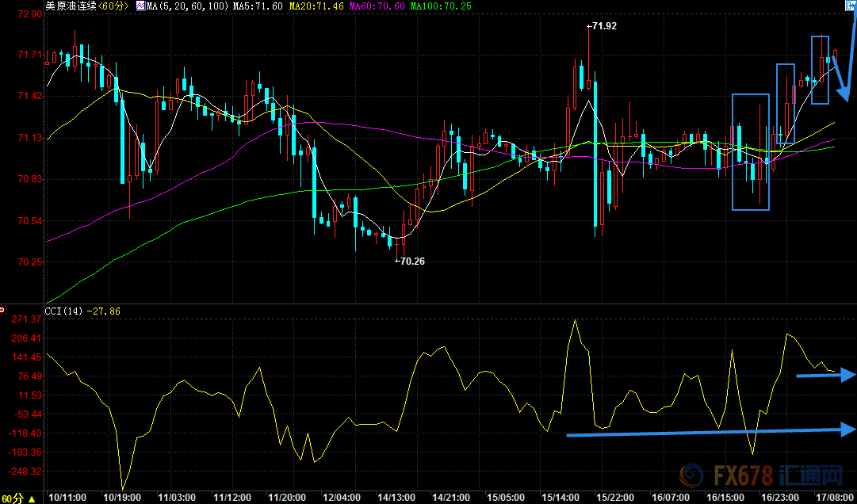Viewport: 857px width, 504px height.
Task: Select the 14/13:00 time axis label
Action: tap(396, 497)
